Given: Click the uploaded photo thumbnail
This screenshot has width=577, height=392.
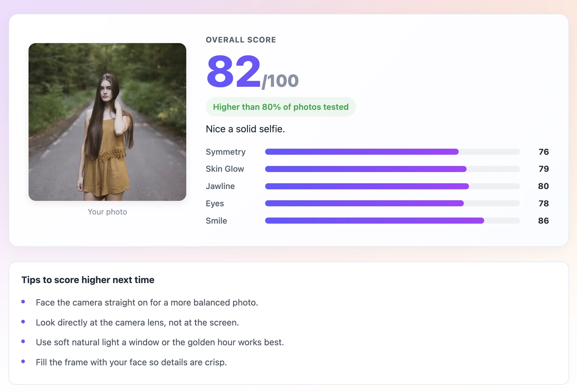Looking at the screenshot, I should coord(107,122).
